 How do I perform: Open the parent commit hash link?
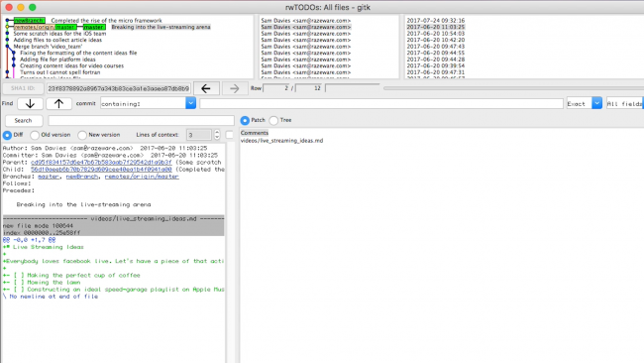[101, 163]
